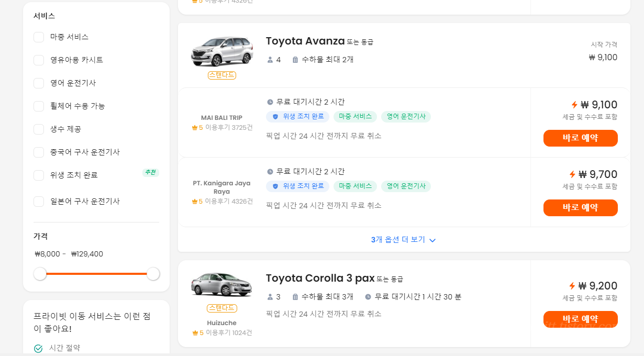Click the 마중 서비스 tag in MAI BALI TRIP row
This screenshot has height=356, width=644.
coord(355,117)
